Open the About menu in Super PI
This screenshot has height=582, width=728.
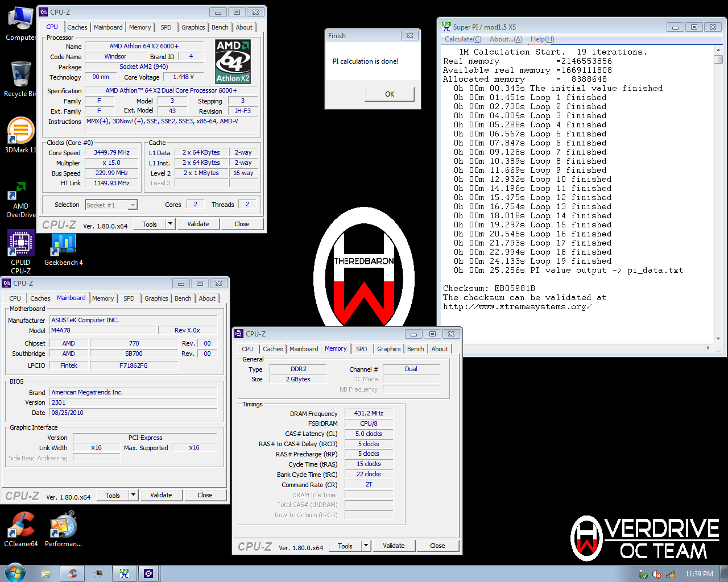coord(506,39)
